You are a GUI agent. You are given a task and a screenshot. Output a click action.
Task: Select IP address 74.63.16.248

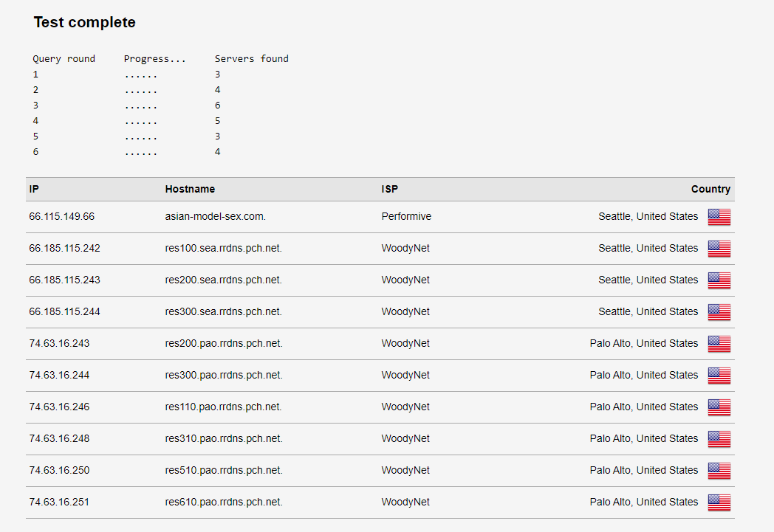[x=59, y=438]
